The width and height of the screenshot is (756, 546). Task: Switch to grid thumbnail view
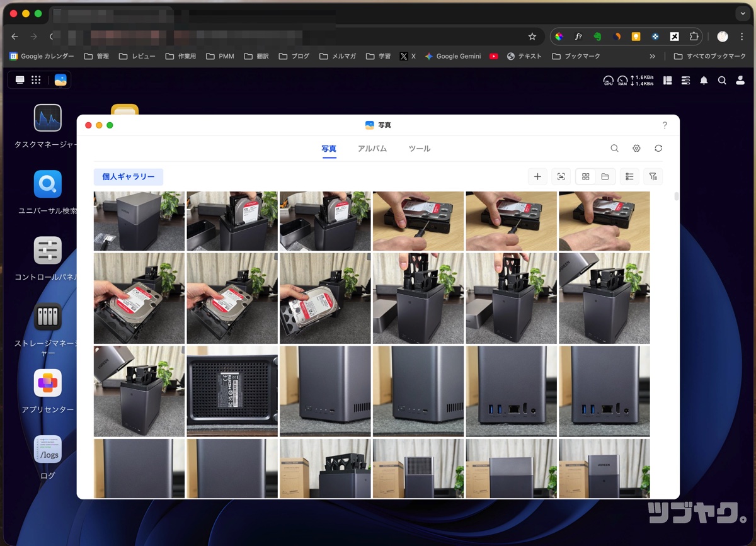[586, 177]
